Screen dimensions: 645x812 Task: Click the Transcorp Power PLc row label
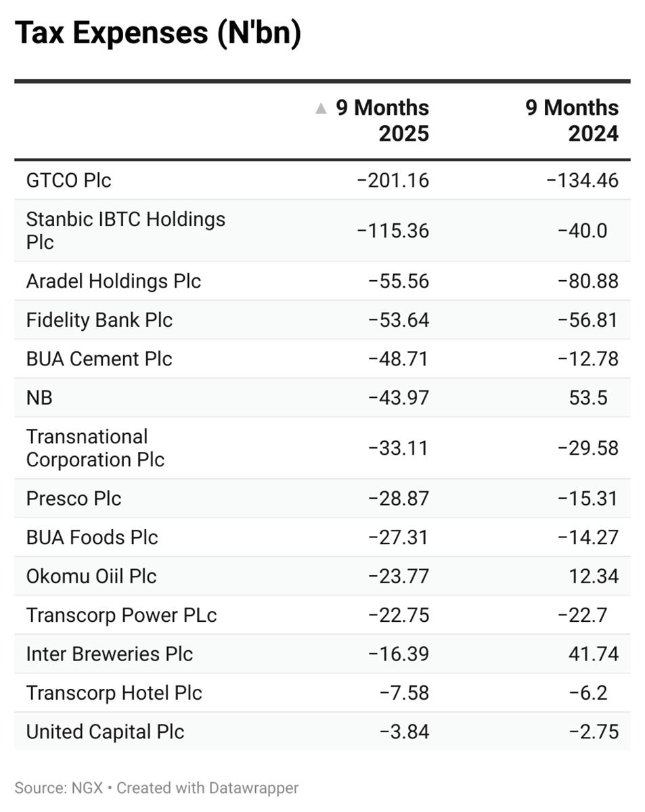pos(121,615)
